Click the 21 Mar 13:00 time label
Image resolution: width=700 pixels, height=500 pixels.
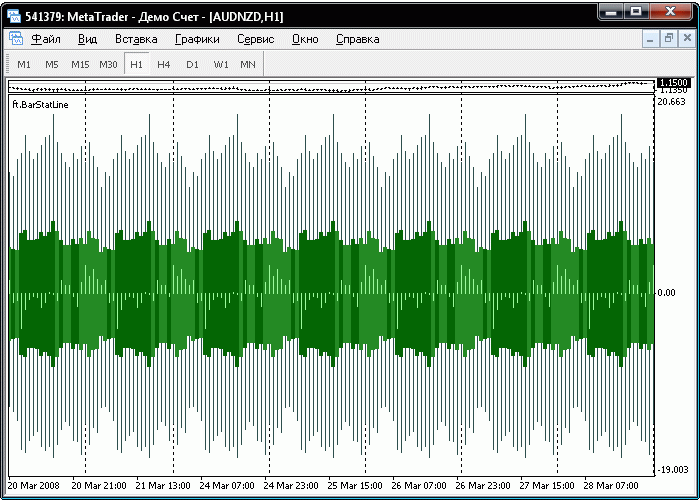tap(163, 485)
